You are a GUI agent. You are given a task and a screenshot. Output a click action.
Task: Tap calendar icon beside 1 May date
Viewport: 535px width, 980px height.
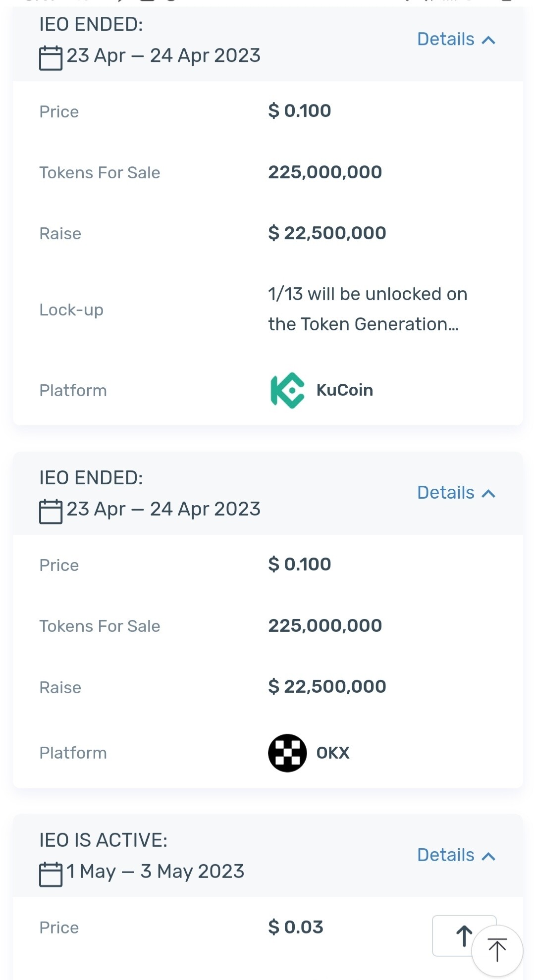point(51,874)
